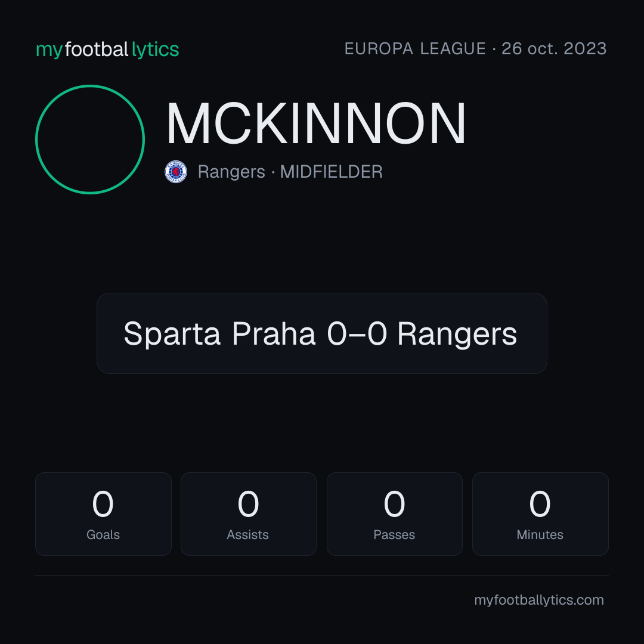The image size is (644, 644).
Task: Click the zero value above Passes
Action: 394,503
